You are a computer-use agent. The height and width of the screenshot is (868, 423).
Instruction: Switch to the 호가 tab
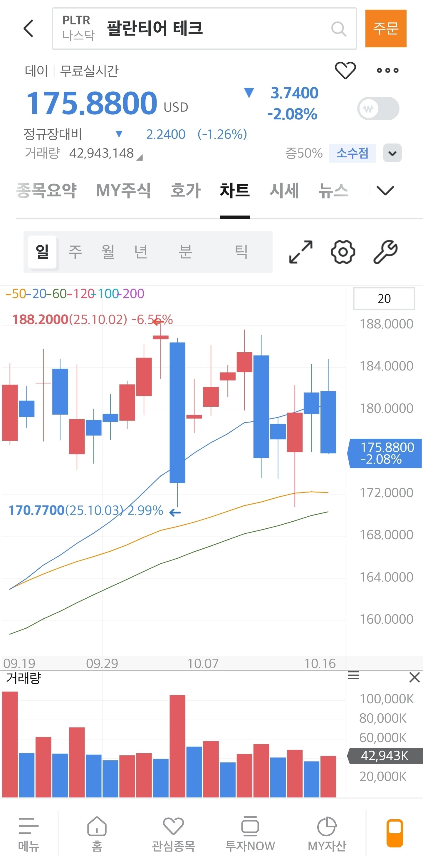click(185, 190)
